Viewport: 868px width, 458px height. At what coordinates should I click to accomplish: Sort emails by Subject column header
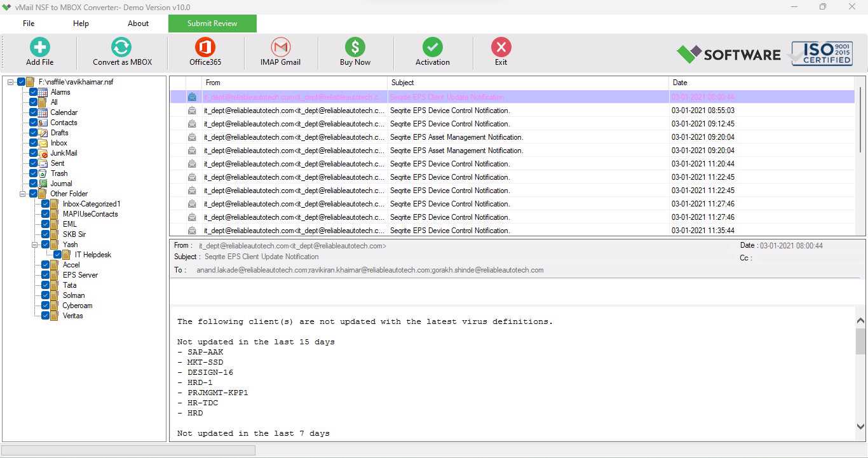coord(528,83)
